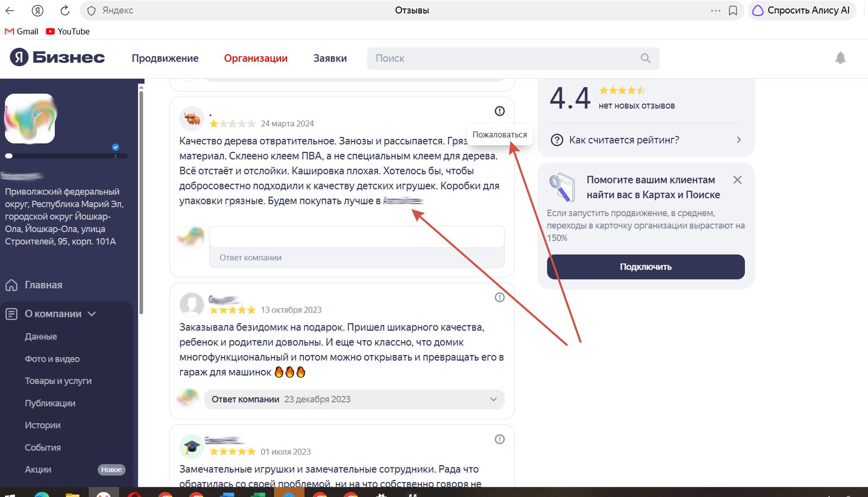Click the profile completion progress bar
Viewport: 868px width, 497px height.
[x=66, y=156]
